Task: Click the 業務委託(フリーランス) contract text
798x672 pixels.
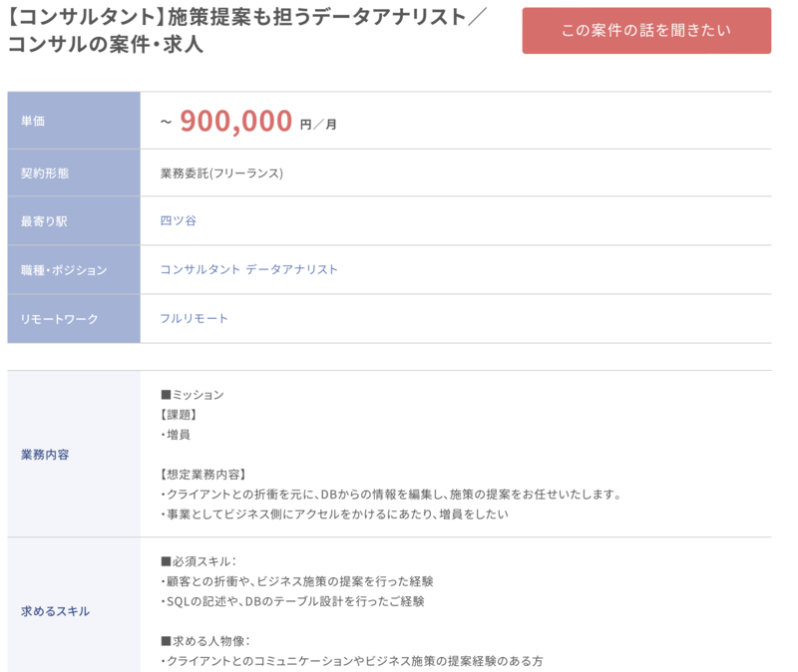Action: (221, 173)
